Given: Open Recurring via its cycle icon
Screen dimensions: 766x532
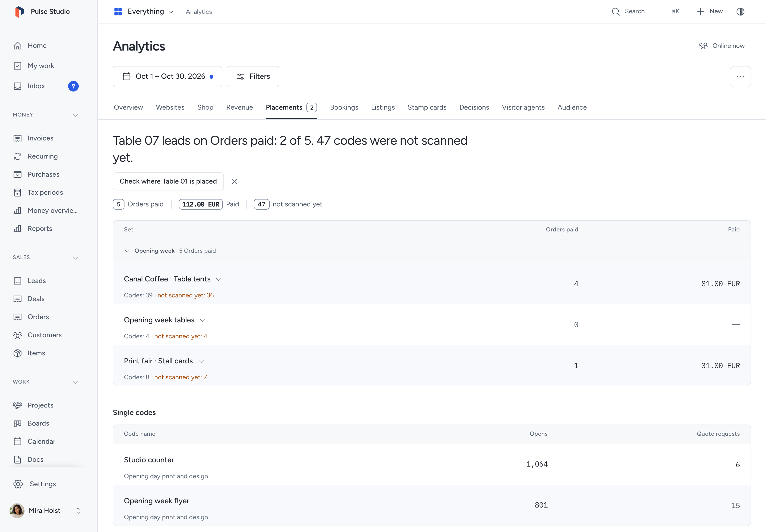Looking at the screenshot, I should [x=18, y=156].
